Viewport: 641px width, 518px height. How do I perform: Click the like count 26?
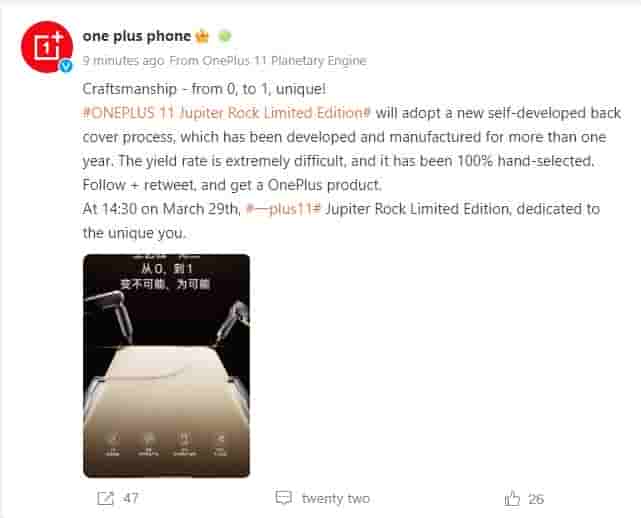pos(536,499)
